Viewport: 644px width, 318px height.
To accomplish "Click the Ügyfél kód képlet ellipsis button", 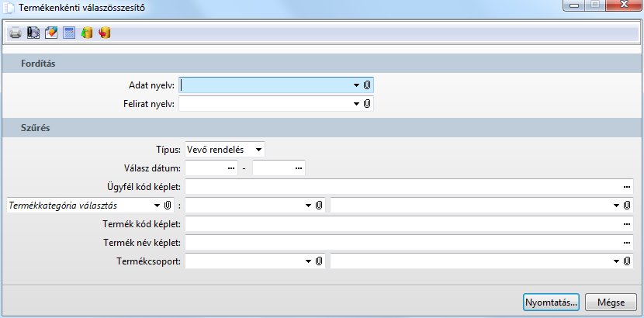I will (x=626, y=187).
